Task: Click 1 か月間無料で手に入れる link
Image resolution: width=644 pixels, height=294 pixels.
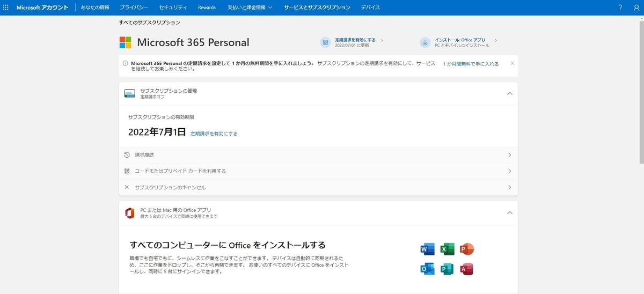Action: (471, 64)
